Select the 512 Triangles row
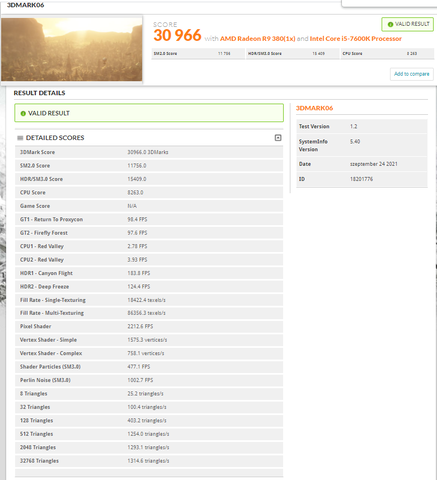The image size is (437, 480). pyautogui.click(x=149, y=434)
